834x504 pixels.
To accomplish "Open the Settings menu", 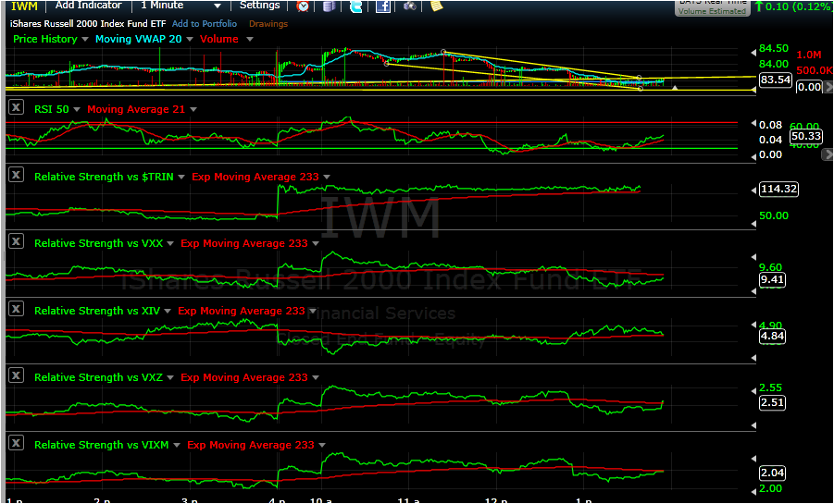I will coord(258,6).
